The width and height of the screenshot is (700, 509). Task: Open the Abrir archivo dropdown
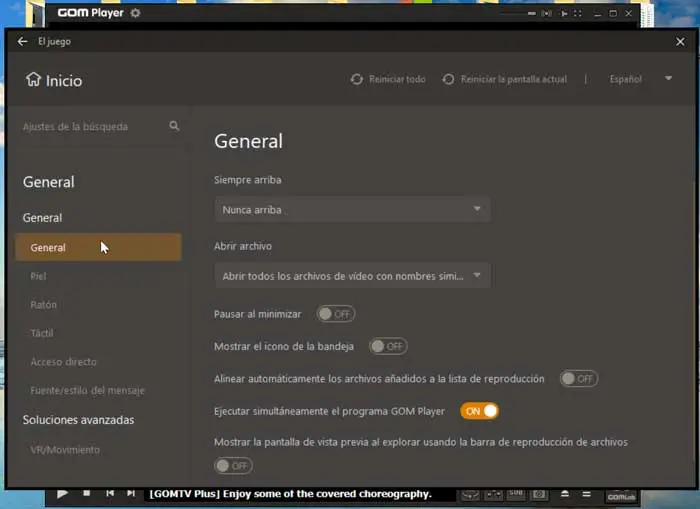(x=353, y=275)
